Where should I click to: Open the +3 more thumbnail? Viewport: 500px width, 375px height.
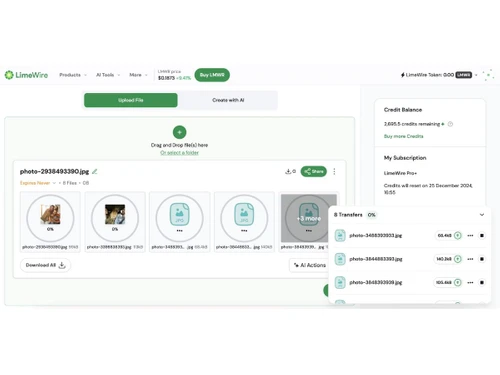(x=309, y=218)
